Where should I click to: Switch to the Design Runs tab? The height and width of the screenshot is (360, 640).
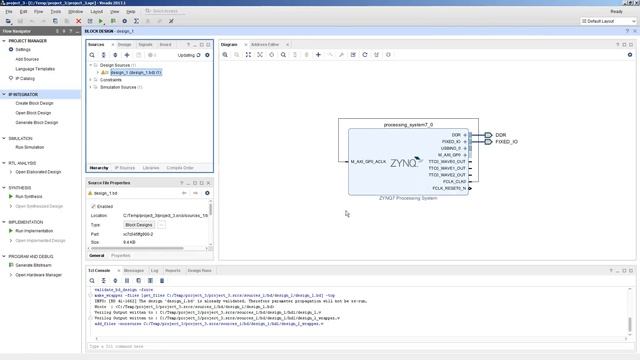pos(200,271)
